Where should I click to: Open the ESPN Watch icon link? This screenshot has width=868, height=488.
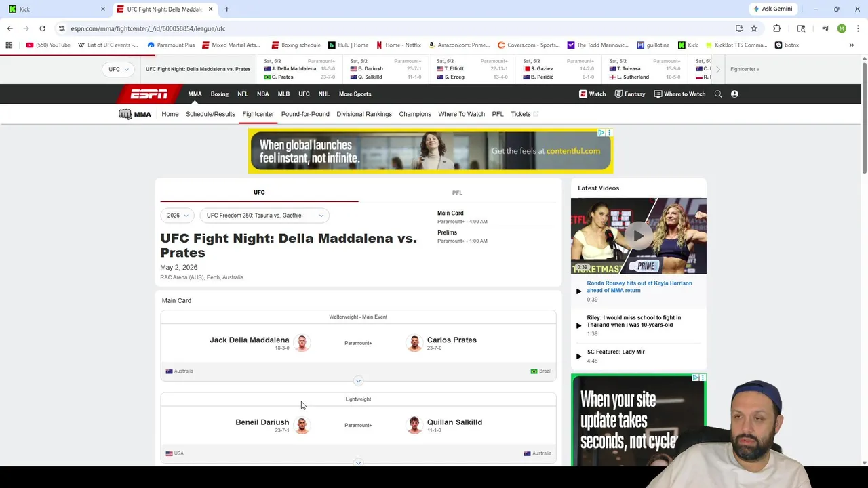pos(593,94)
